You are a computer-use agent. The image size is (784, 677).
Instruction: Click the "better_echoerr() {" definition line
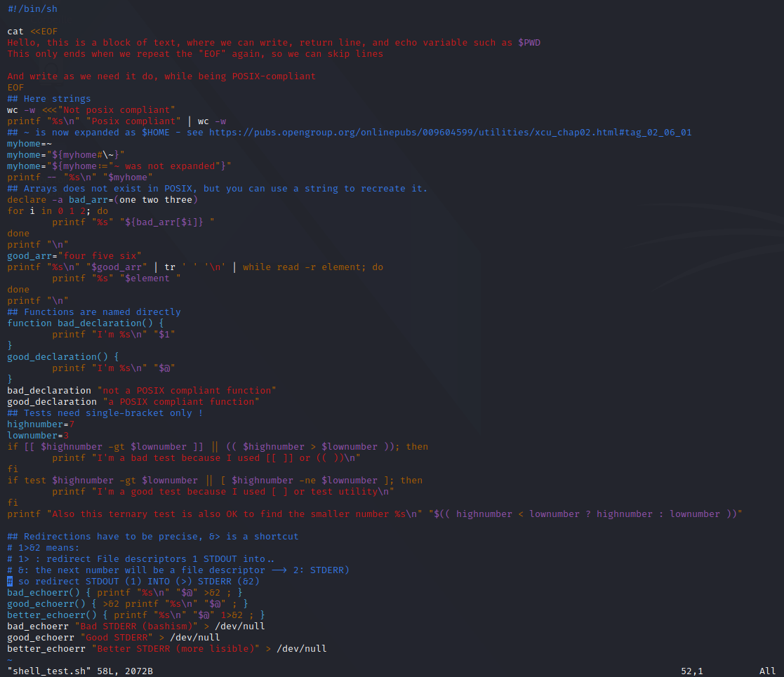[x=136, y=615]
